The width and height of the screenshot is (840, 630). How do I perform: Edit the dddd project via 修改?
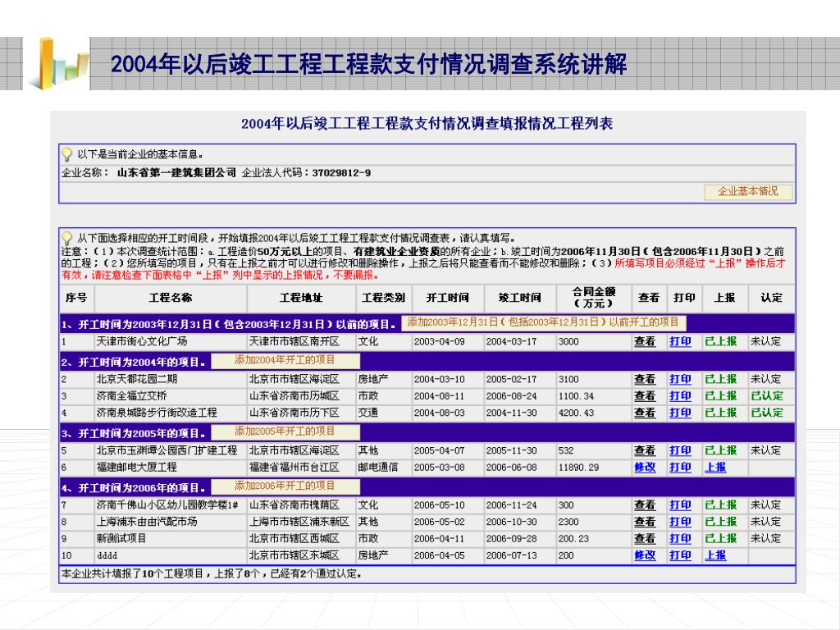645,555
